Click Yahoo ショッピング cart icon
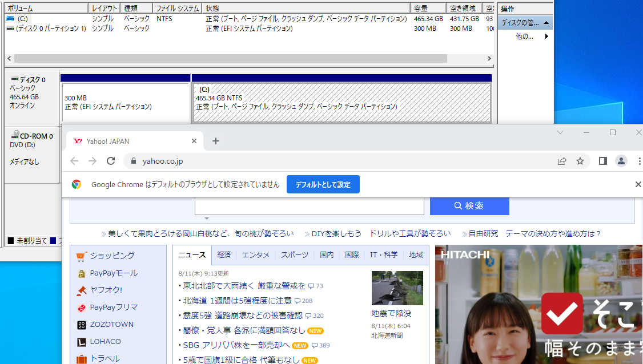This screenshot has width=643, height=364. coord(82,256)
